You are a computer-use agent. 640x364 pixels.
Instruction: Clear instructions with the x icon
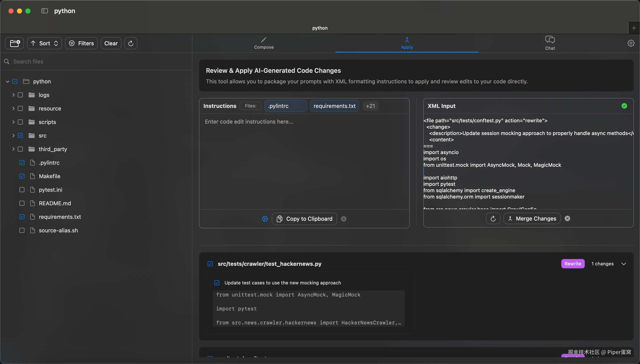click(x=344, y=219)
